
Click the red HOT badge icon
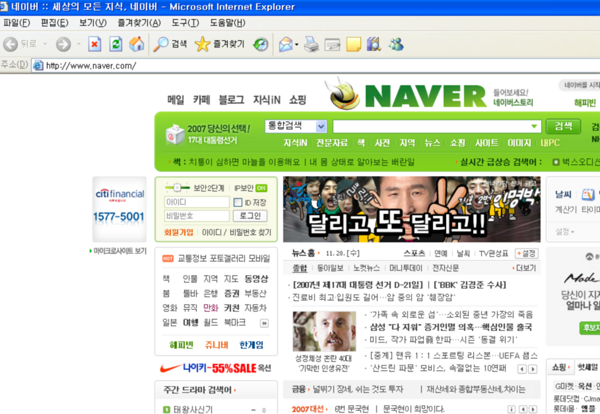point(168,259)
